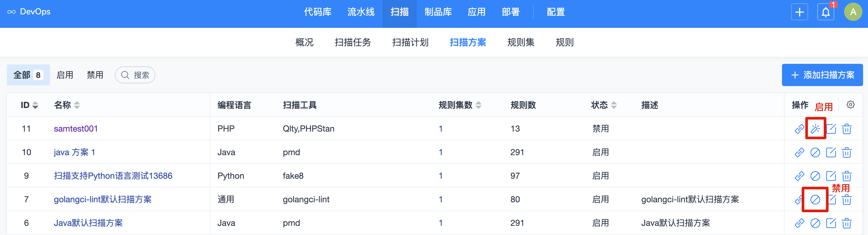The image size is (868, 235).
Task: Disable the golangci-lint default scan scheme
Action: coord(815,200)
